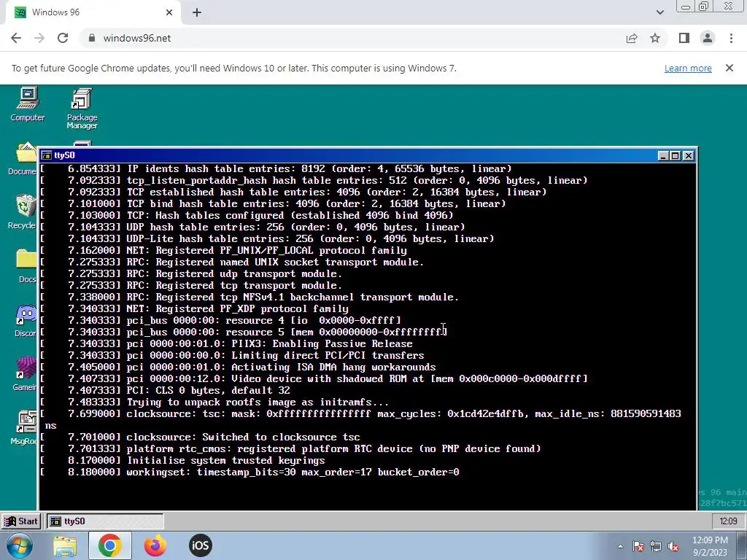This screenshot has width=747, height=560.
Task: Open the Docs folder desktop icon
Action: [26, 265]
